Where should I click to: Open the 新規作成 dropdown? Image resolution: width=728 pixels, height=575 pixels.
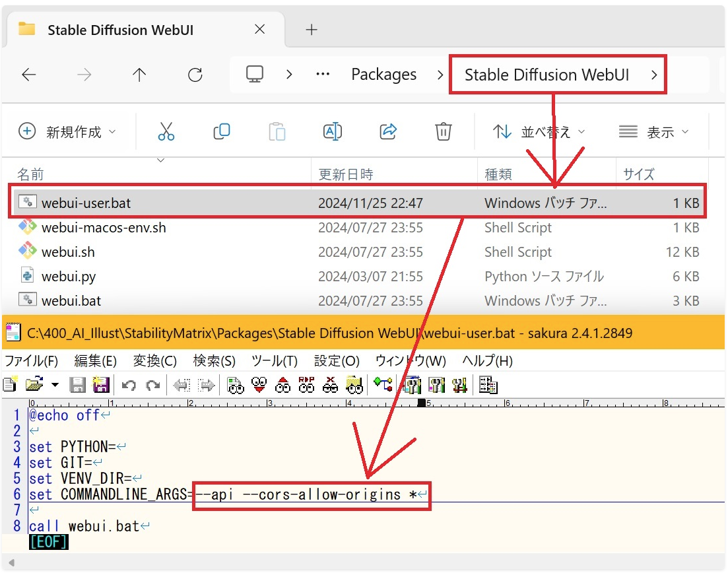tap(67, 131)
